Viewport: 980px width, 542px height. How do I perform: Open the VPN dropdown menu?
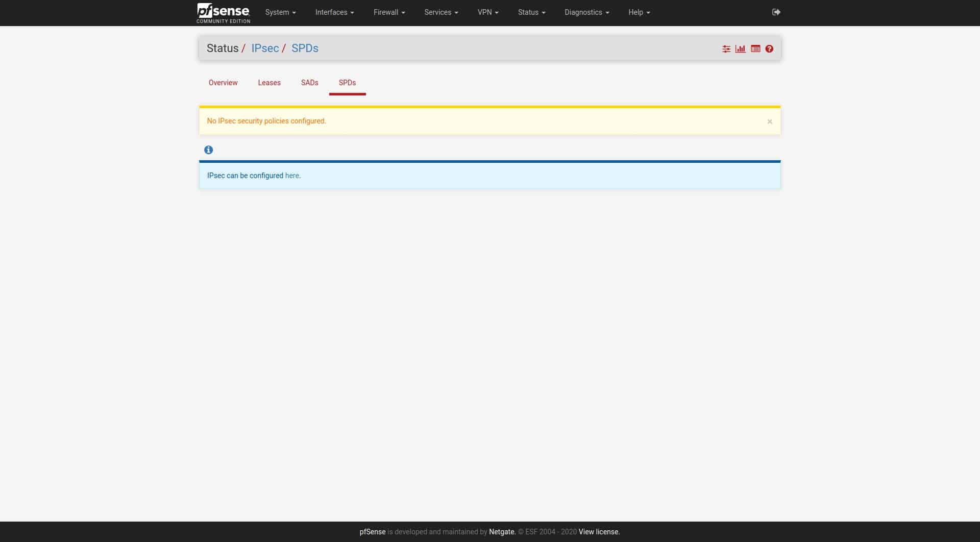[488, 12]
